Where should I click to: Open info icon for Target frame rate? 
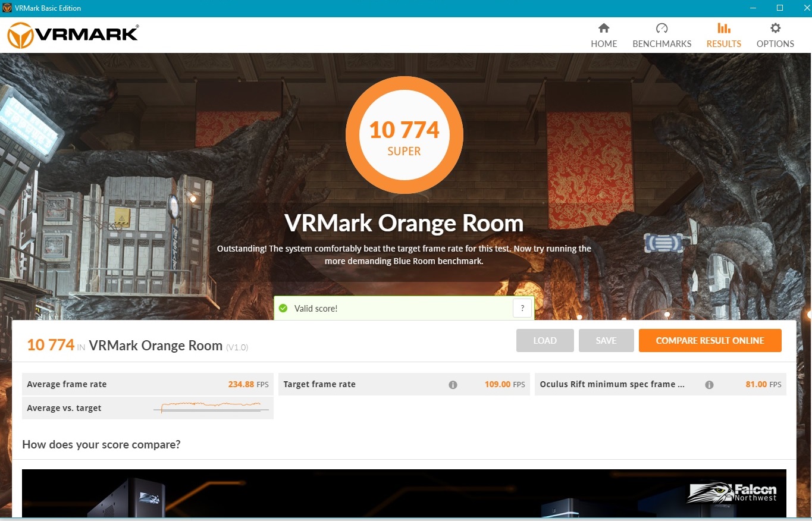tap(453, 385)
